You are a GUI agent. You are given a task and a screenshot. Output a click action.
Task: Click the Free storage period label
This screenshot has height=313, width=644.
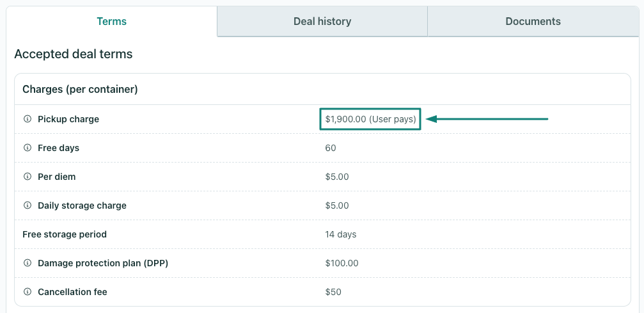pyautogui.click(x=65, y=234)
